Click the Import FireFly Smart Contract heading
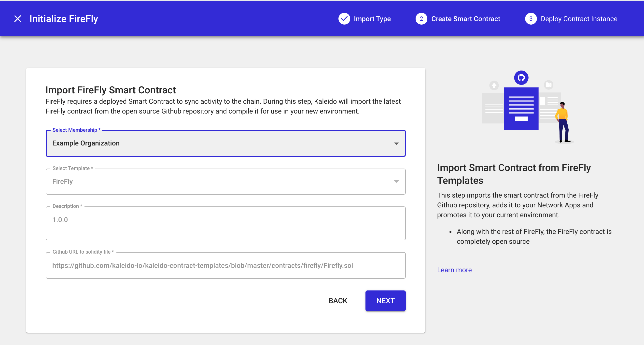 111,90
